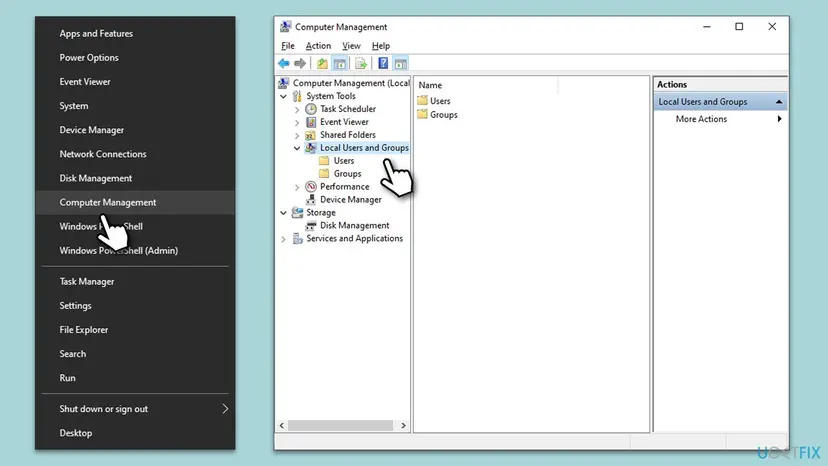
Task: Expand Shut down or sign out
Action: (135, 409)
